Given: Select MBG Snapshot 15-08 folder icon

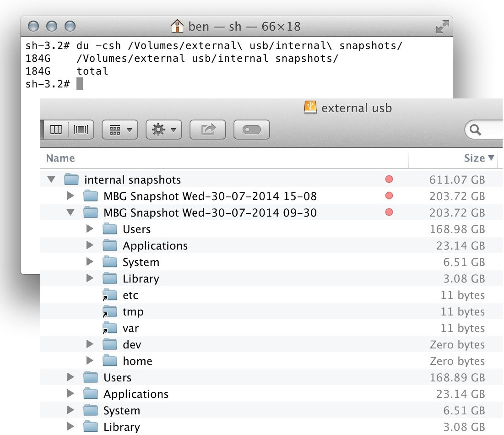Looking at the screenshot, I should pos(91,196).
